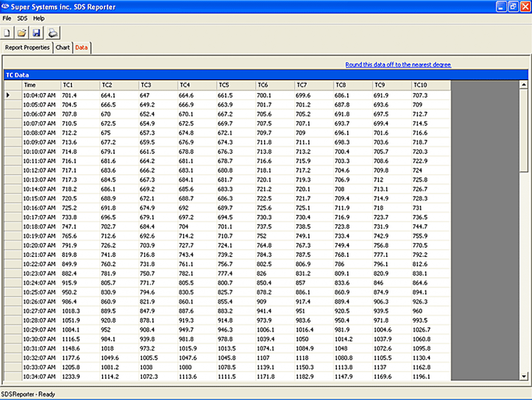Click the scrollbar up arrow
The image size is (532, 400).
pyautogui.click(x=524, y=84)
